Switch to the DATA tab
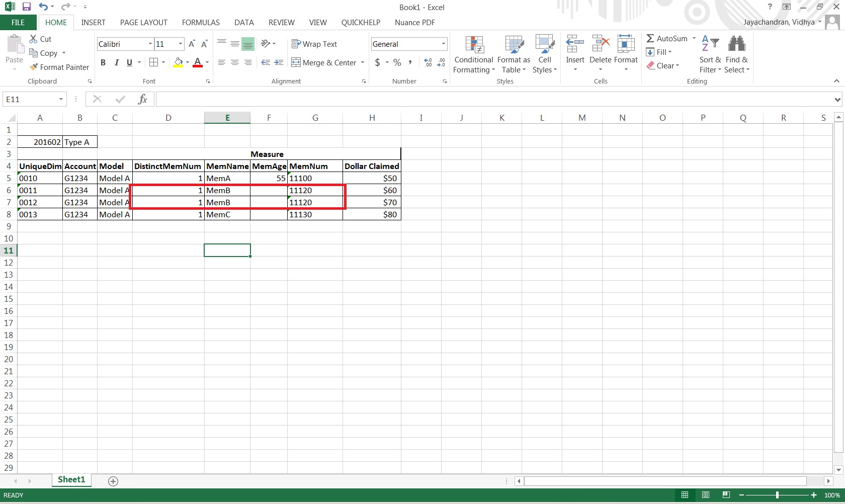 pos(244,23)
